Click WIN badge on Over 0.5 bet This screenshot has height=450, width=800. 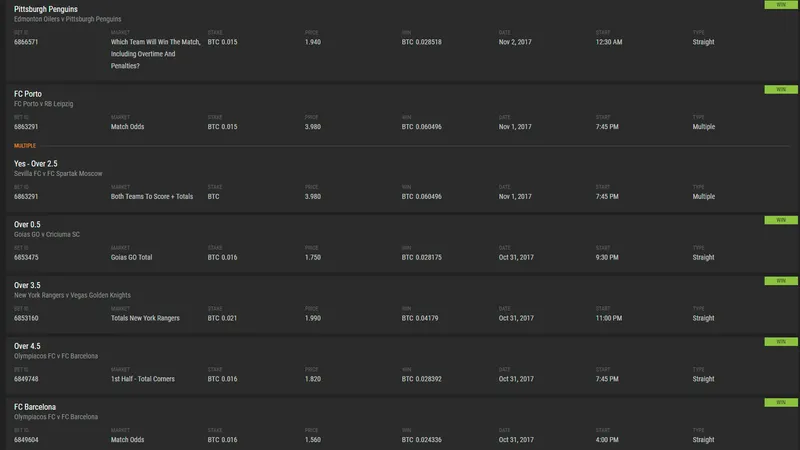tap(781, 220)
